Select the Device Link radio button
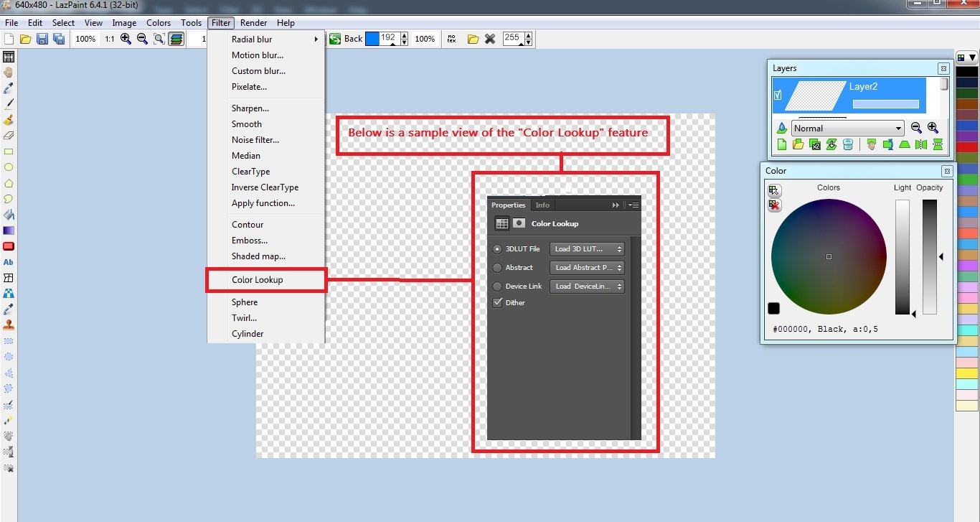This screenshot has height=522, width=980. (498, 286)
